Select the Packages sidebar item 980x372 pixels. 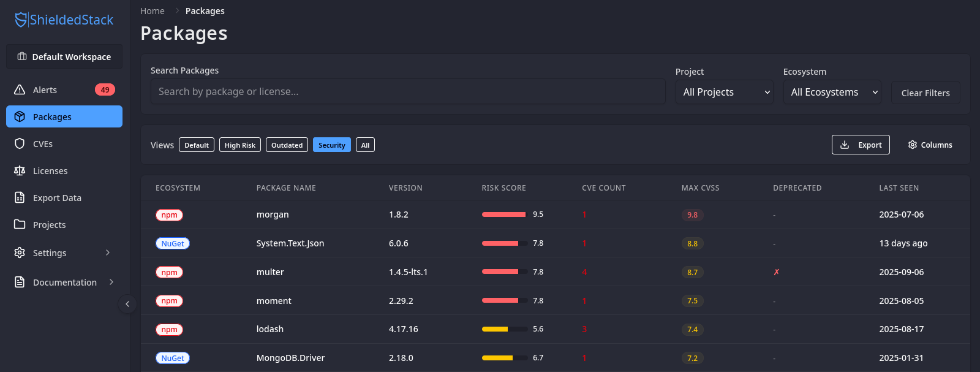click(x=64, y=116)
